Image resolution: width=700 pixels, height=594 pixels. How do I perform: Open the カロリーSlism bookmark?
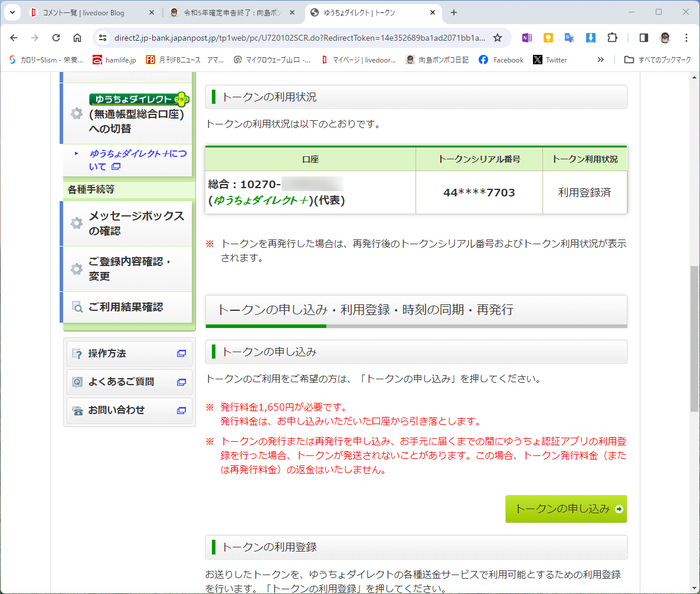[46, 60]
